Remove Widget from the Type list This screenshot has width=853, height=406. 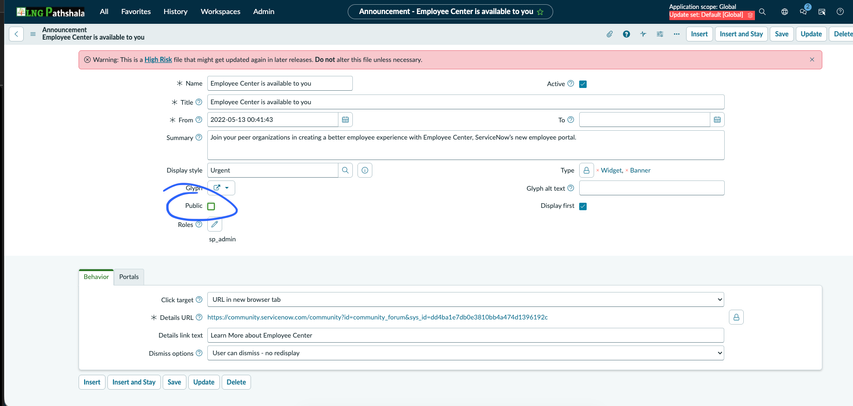pyautogui.click(x=598, y=170)
